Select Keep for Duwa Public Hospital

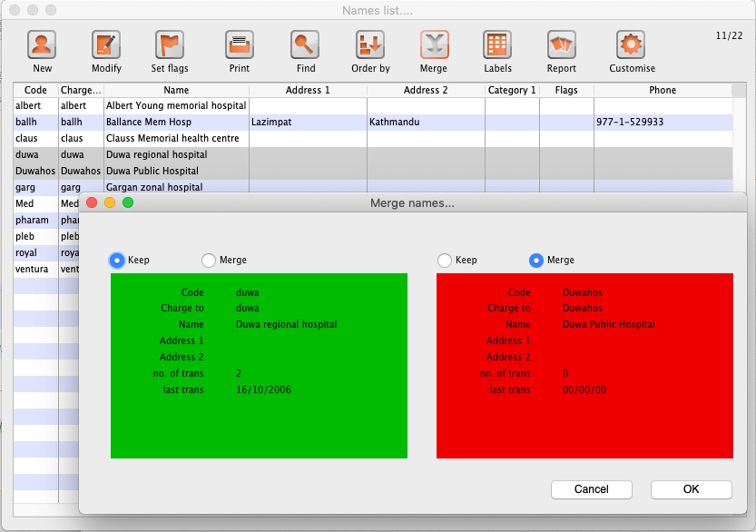(x=445, y=261)
